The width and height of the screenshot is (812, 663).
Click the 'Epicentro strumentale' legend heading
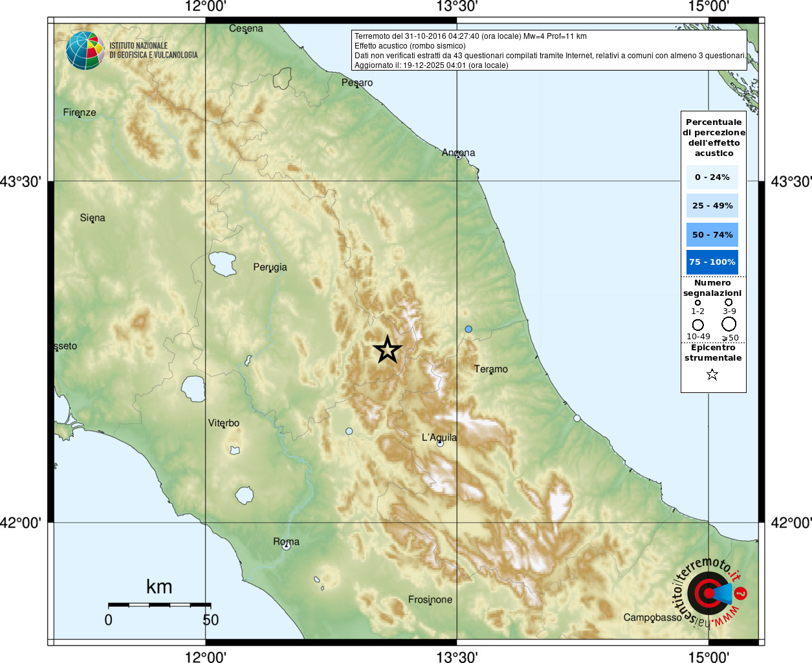(x=713, y=353)
